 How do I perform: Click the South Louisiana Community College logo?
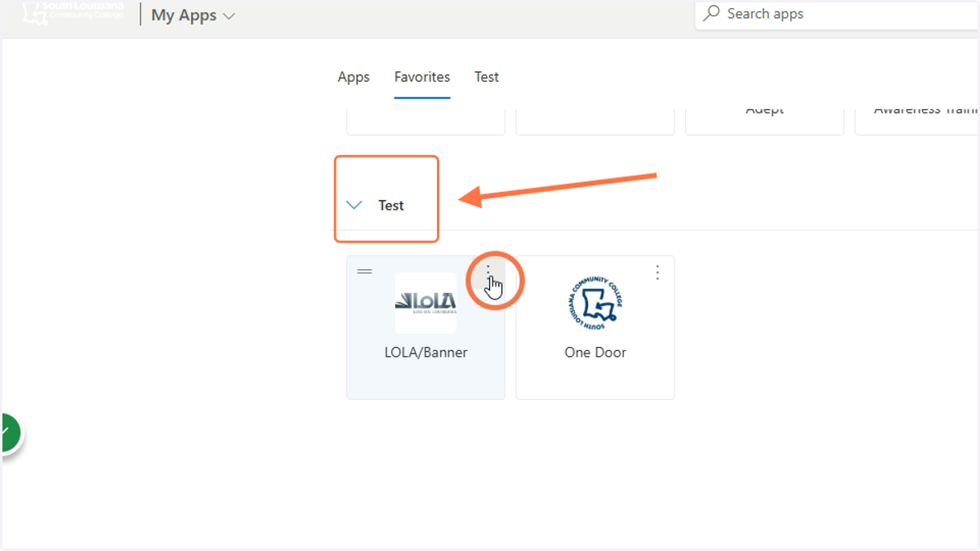click(73, 12)
